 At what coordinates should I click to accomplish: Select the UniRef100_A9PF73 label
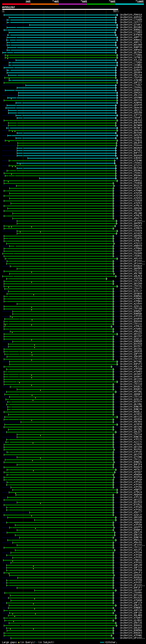pyautogui.click(x=131, y=37)
